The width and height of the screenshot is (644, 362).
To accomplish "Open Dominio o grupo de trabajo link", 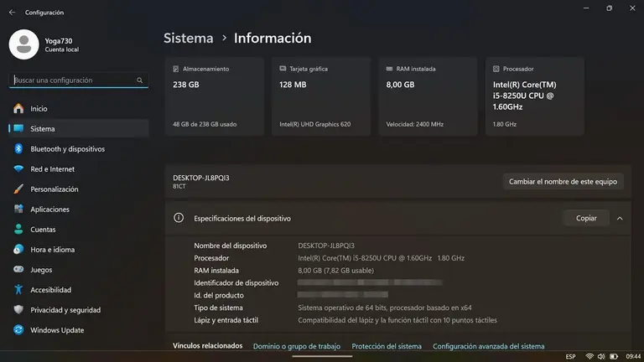I will point(297,346).
